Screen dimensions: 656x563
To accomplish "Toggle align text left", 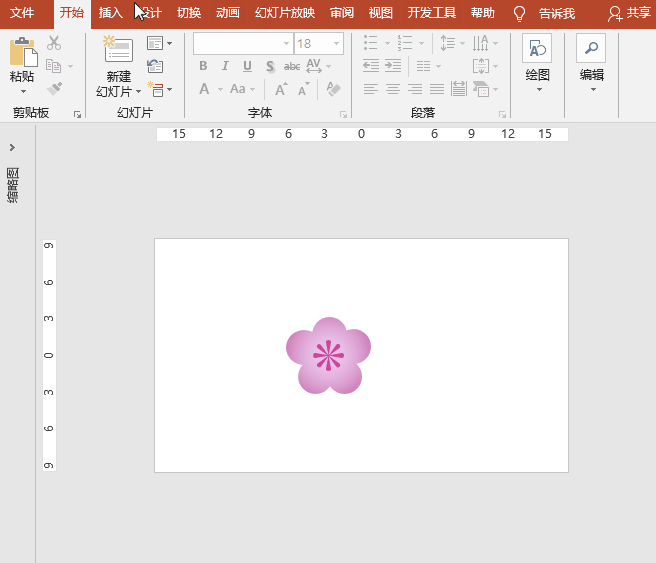I will click(371, 89).
